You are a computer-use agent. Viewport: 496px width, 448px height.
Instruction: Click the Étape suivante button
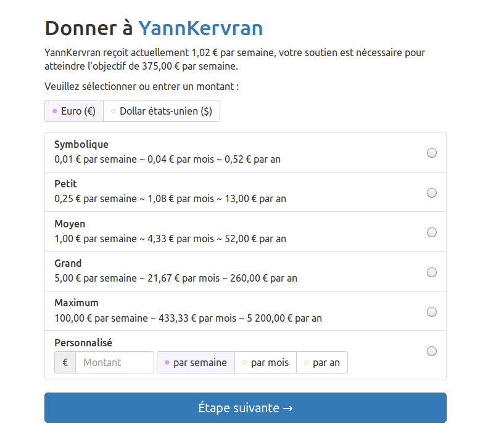(x=246, y=408)
